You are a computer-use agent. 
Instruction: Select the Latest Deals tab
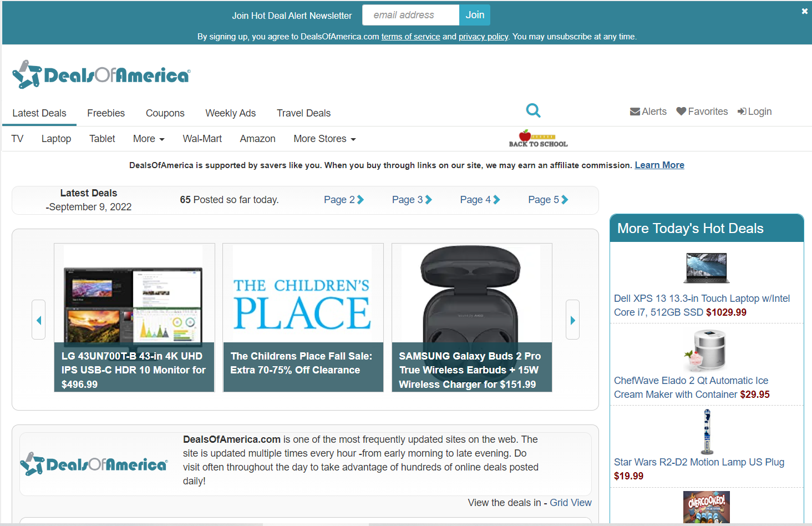(39, 113)
